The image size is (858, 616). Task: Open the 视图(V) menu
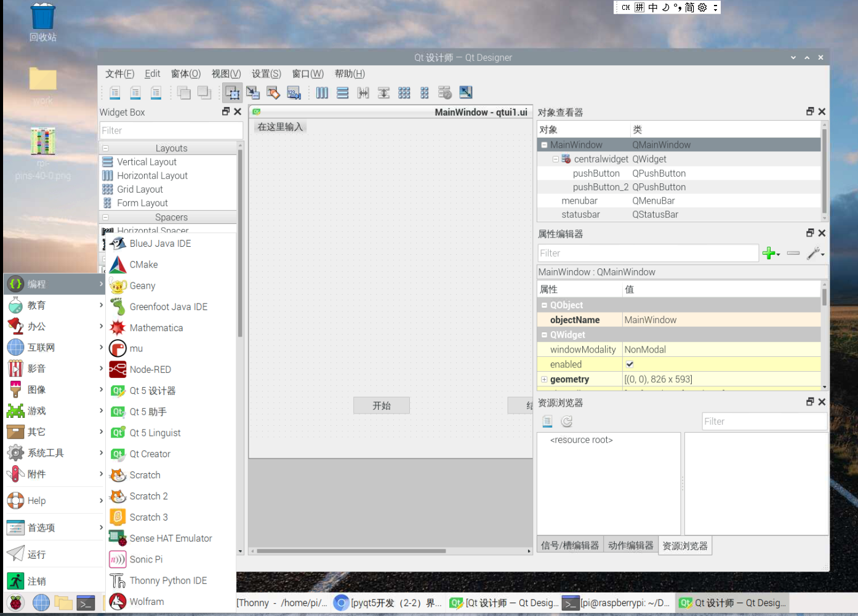(x=227, y=74)
